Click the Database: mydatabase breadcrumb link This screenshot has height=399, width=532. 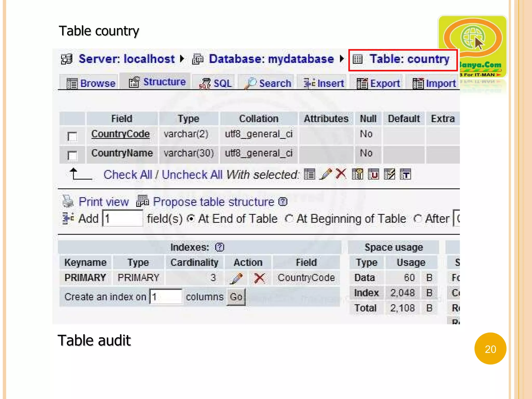(271, 59)
